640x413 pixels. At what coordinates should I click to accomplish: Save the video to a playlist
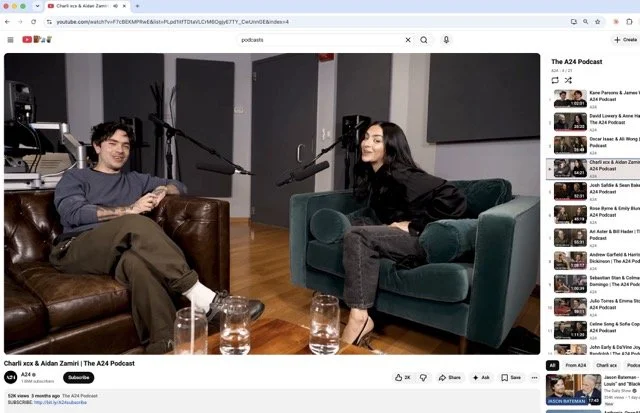coord(511,377)
